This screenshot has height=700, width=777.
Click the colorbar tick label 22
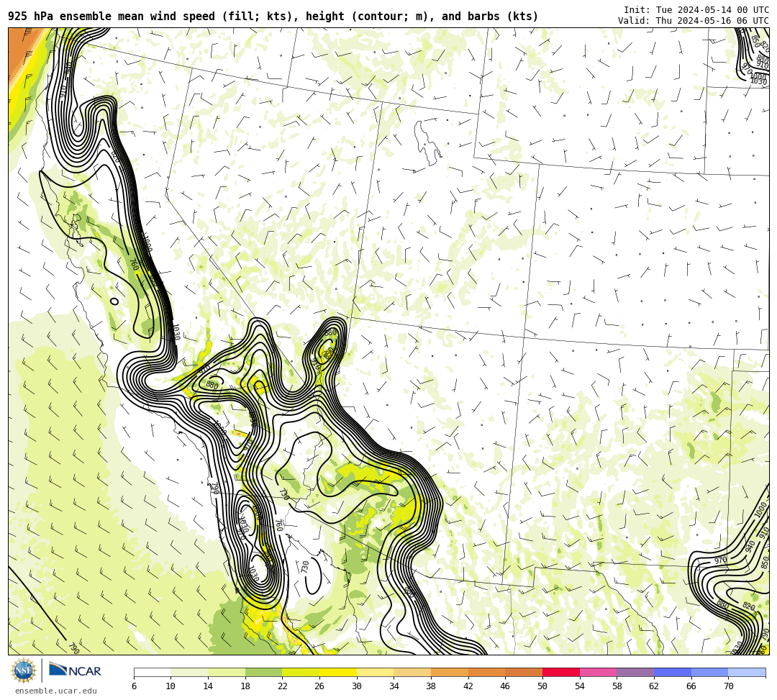pyautogui.click(x=283, y=686)
